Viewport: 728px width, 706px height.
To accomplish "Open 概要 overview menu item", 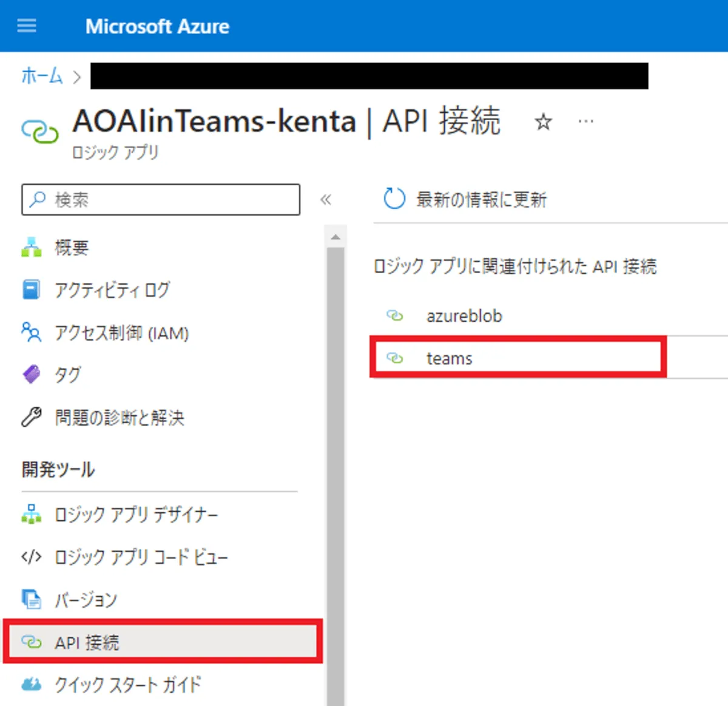I will 72,248.
